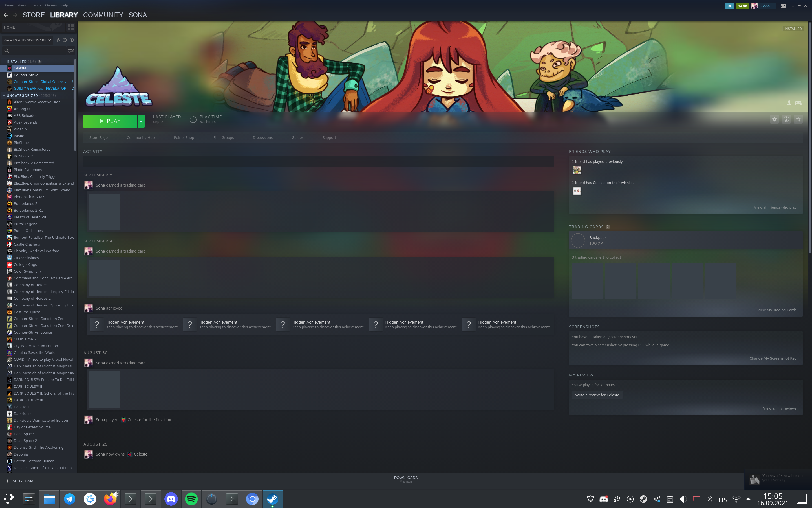Open Steam announcements megaphone icon
The image size is (812, 508).
(729, 6)
